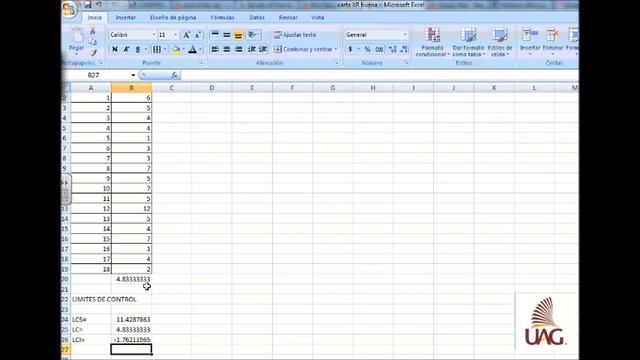Viewport: 640px width, 360px height.
Task: Open the Name Box dropdown arrow
Action: (x=133, y=75)
